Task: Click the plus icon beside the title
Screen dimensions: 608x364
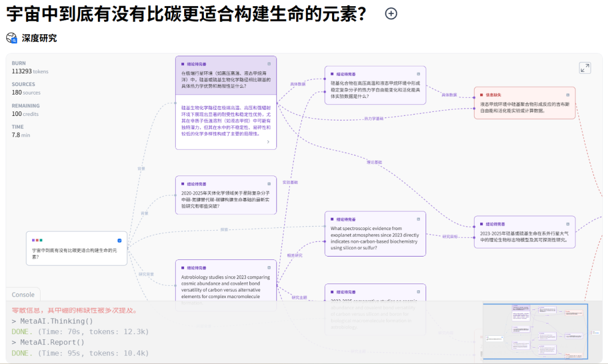Action: 391,14
